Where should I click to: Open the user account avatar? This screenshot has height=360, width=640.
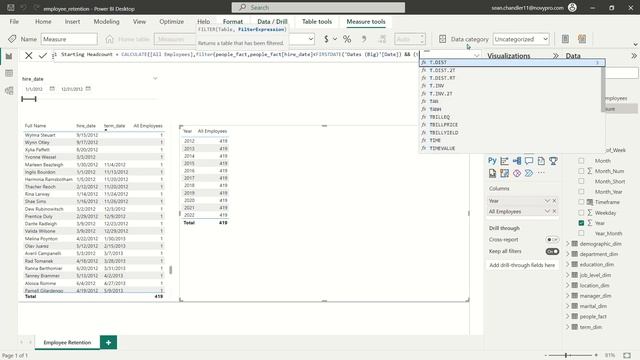(572, 7)
